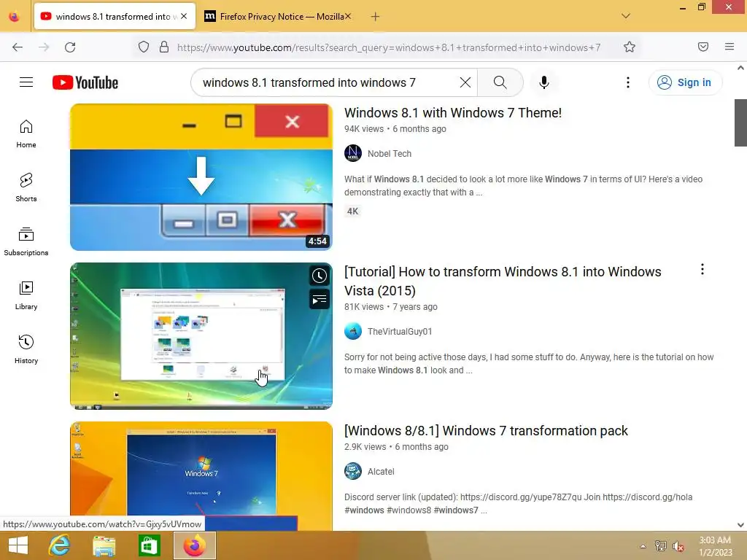This screenshot has width=747, height=560.
Task: Click Add to queue icon on Vista thumbnail
Action: [x=320, y=300]
